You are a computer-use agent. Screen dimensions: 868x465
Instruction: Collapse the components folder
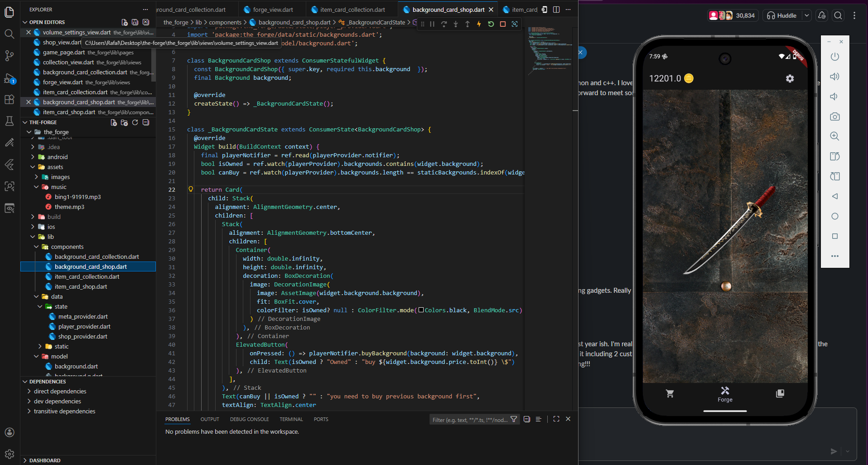click(67, 247)
